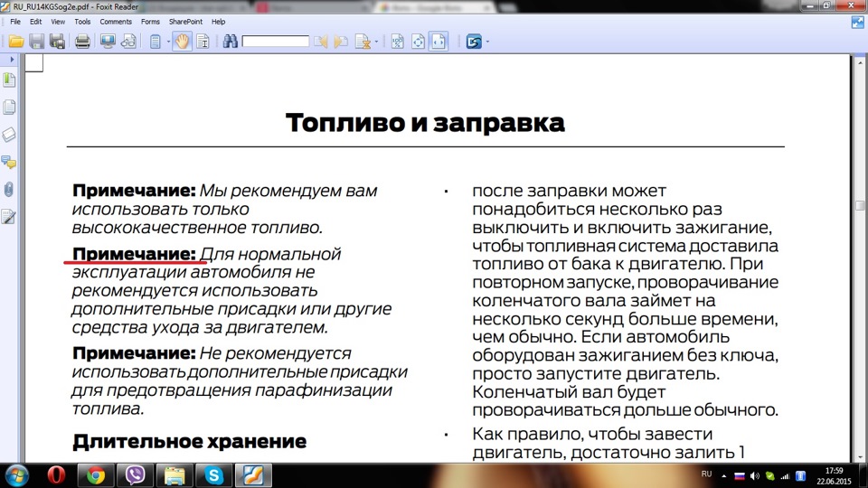The height and width of the screenshot is (488, 868).
Task: Click the glasses-over-page read mode icon
Action: (128, 42)
